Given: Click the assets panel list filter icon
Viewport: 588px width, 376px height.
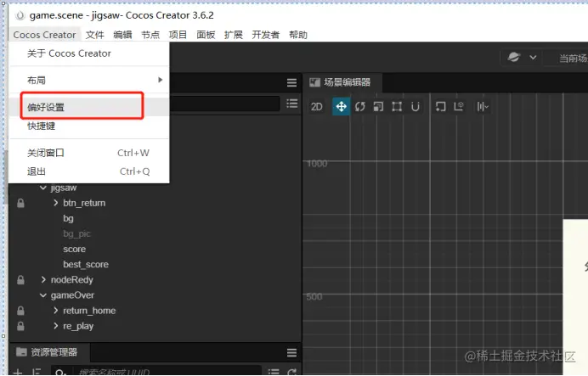Looking at the screenshot, I should (x=274, y=372).
